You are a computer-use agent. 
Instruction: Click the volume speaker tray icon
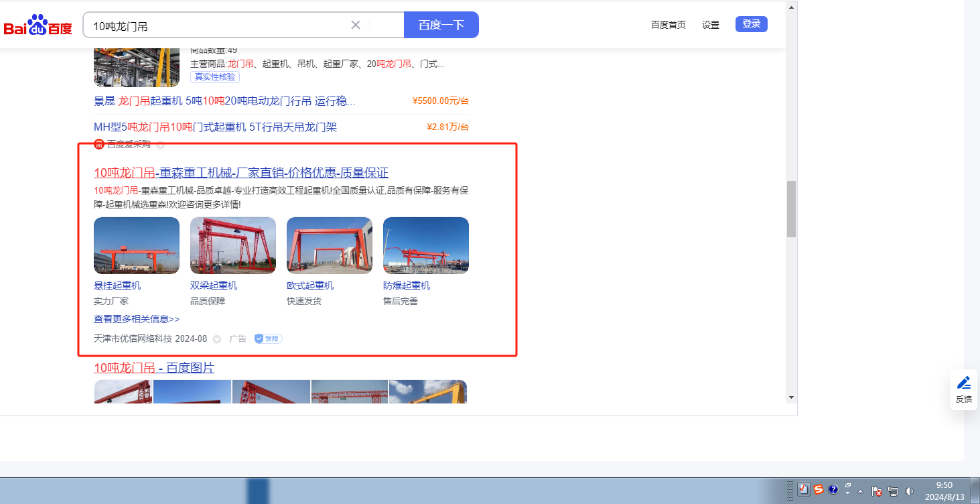(909, 490)
